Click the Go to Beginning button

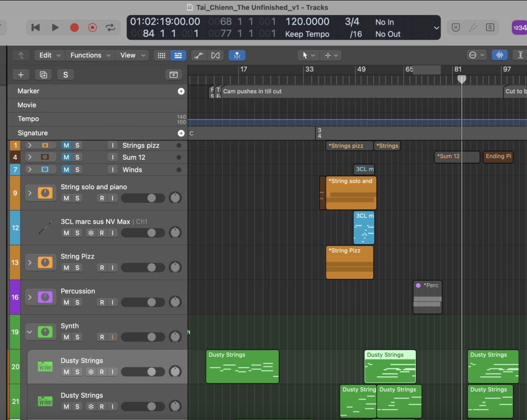point(36,28)
